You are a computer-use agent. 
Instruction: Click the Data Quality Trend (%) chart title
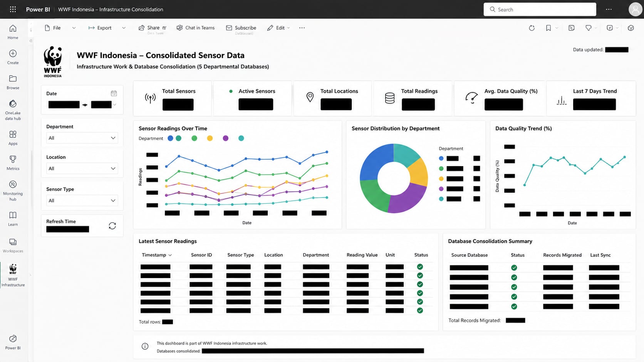pos(523,128)
